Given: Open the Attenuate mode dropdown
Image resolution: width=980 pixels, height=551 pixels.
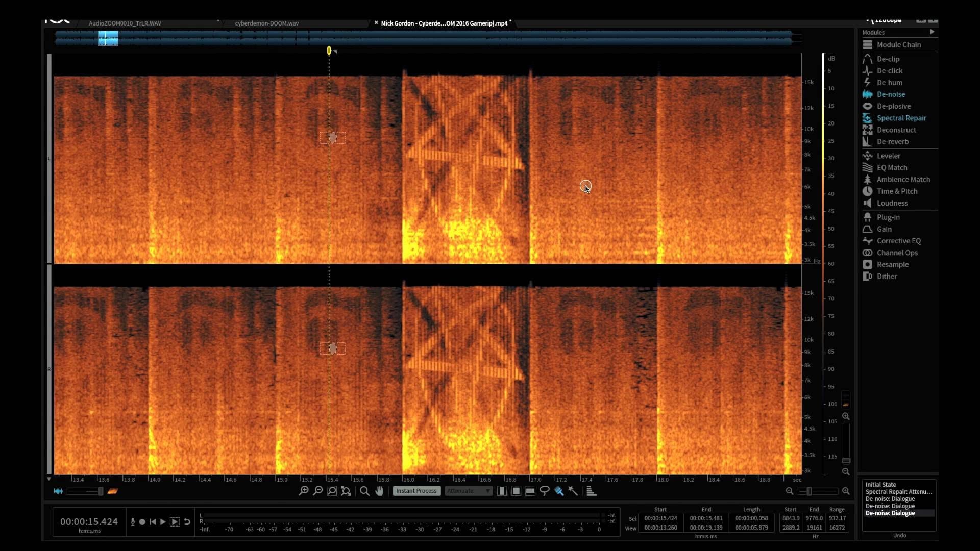Looking at the screenshot, I should click(469, 491).
